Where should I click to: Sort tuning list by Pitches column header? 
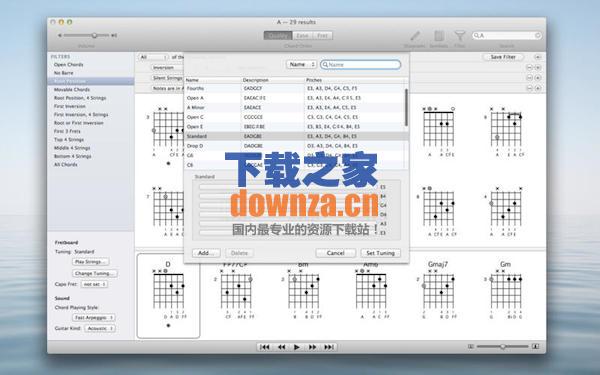[x=354, y=80]
